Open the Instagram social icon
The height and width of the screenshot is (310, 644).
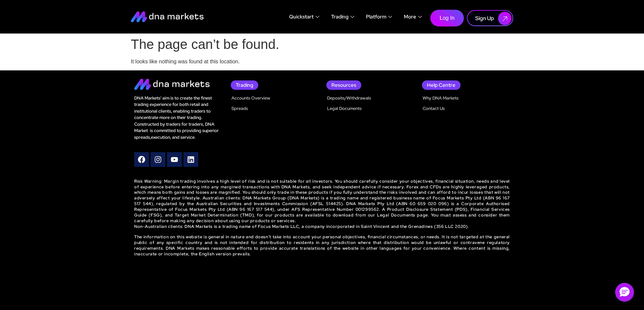pos(158,160)
